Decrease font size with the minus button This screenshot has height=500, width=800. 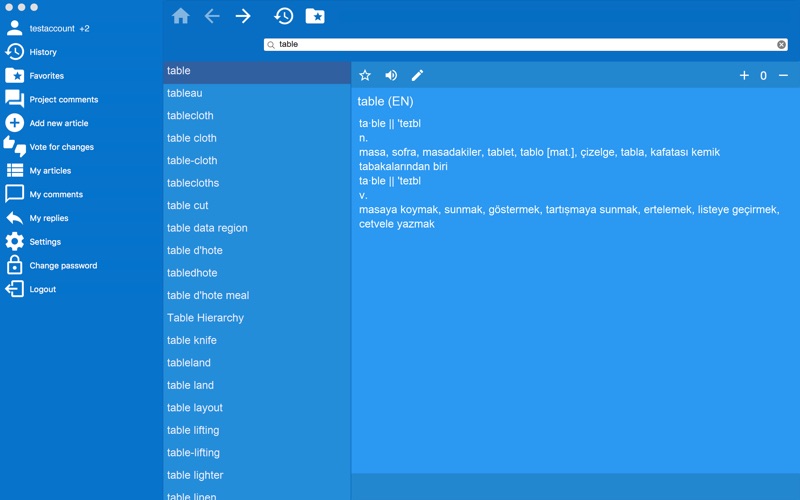point(783,76)
